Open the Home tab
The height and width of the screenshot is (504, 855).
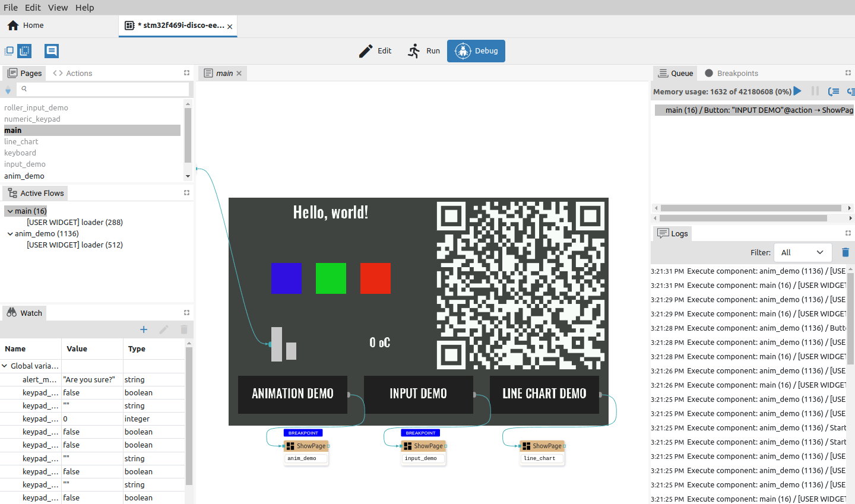(26, 26)
